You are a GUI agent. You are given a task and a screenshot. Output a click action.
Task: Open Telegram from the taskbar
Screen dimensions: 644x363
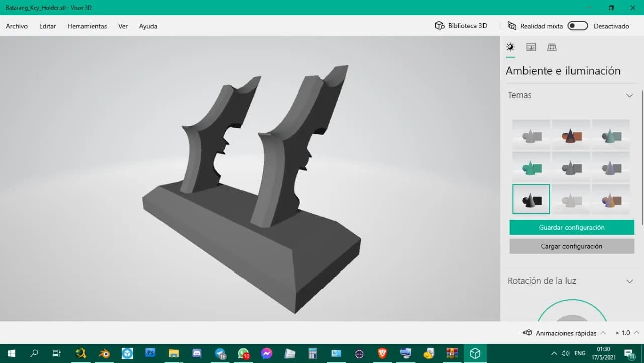220,353
